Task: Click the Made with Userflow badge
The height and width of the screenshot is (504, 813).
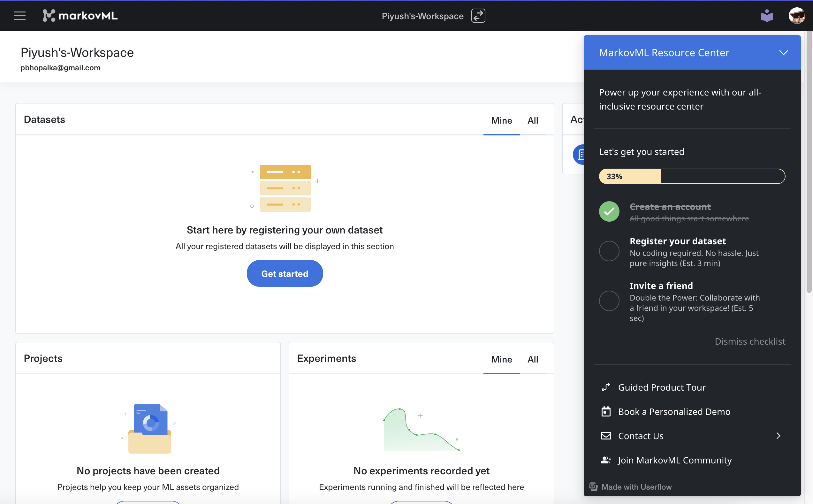Action: tap(630, 487)
